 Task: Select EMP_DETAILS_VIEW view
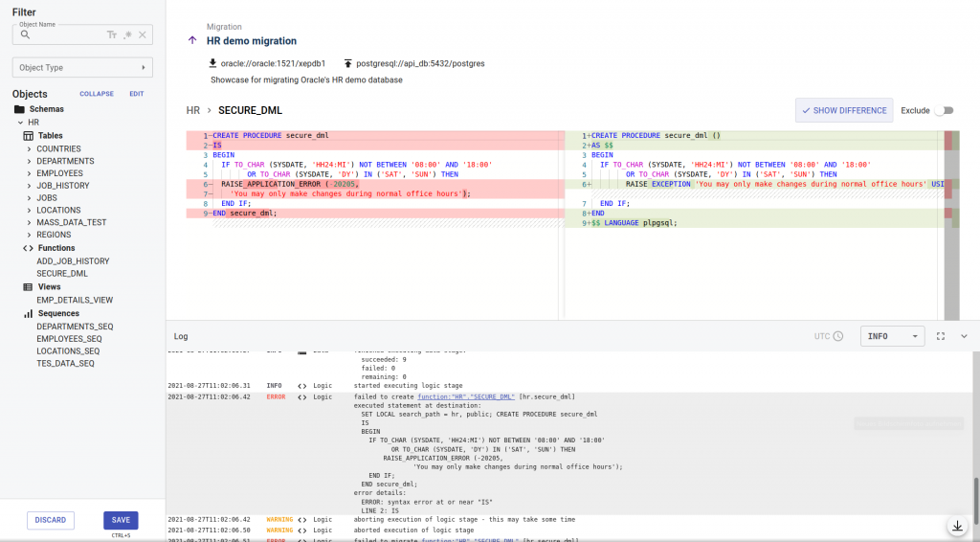(75, 300)
